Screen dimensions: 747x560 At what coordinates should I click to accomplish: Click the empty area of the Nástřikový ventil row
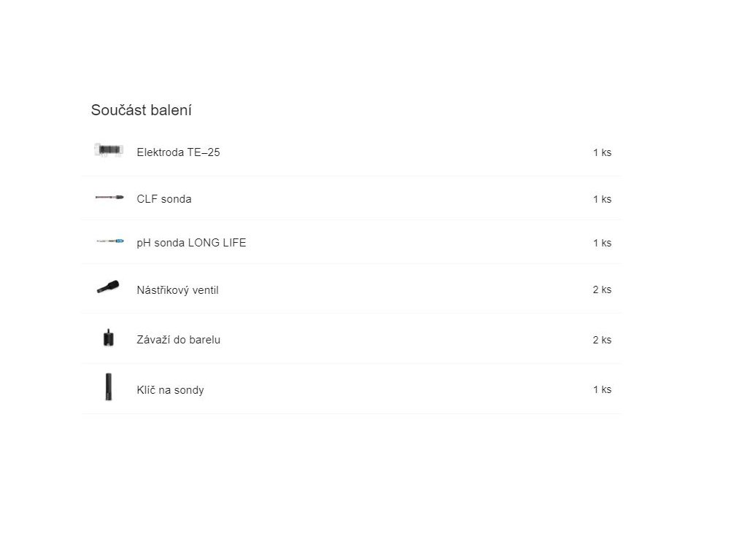click(405, 289)
